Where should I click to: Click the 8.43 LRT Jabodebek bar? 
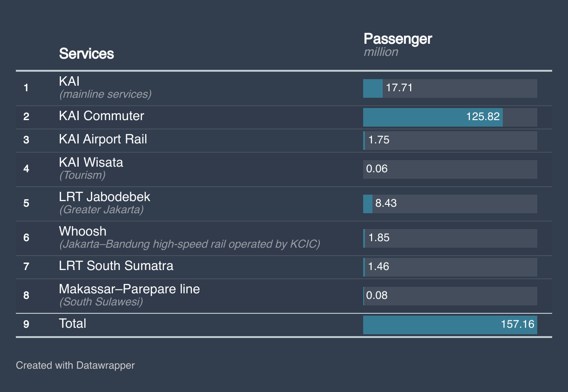point(368,203)
